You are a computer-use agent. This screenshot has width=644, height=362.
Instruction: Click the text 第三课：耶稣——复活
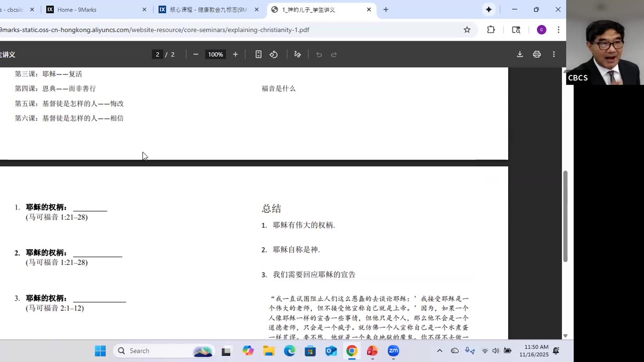48,74
